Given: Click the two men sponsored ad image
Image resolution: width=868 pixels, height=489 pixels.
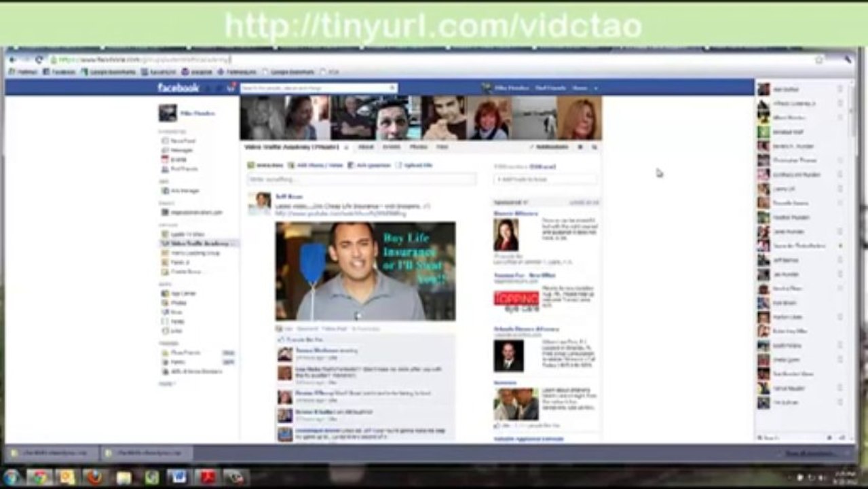Looking at the screenshot, I should [x=516, y=404].
